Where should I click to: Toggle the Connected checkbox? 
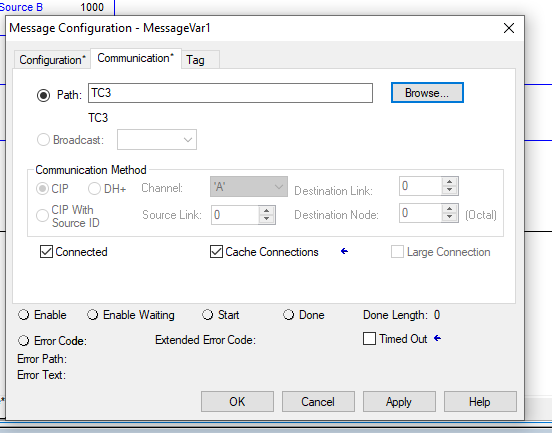(x=46, y=252)
